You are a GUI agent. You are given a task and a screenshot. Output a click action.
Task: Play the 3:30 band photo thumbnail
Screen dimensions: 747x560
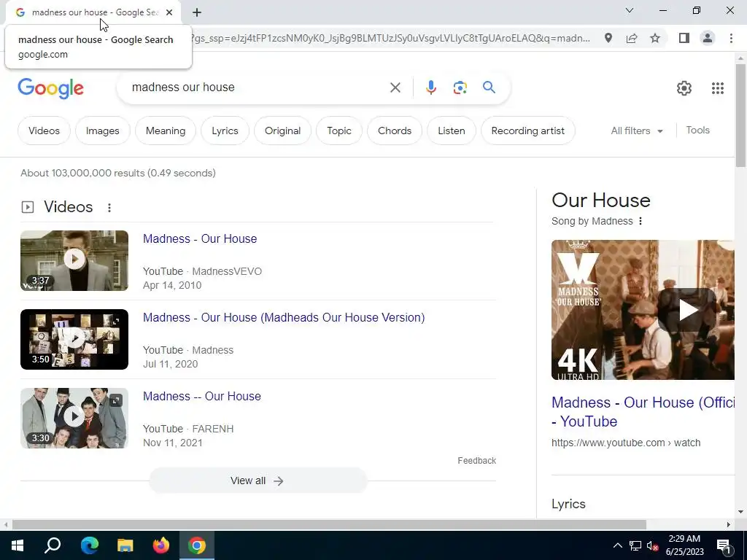coord(74,418)
